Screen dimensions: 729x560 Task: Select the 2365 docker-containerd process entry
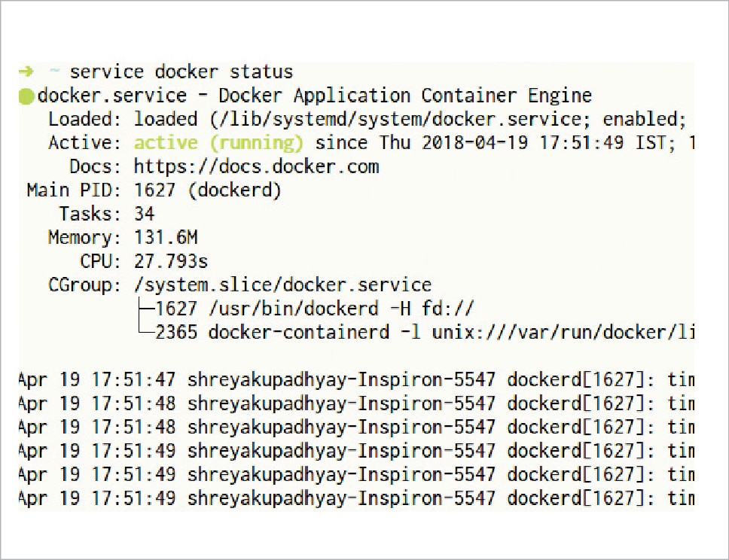pos(422,333)
